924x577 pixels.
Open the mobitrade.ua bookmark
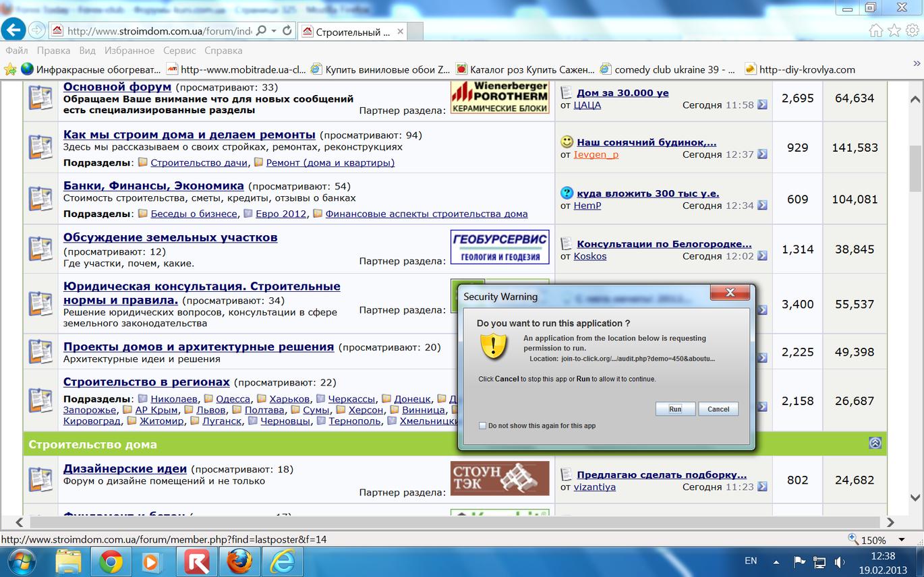236,69
